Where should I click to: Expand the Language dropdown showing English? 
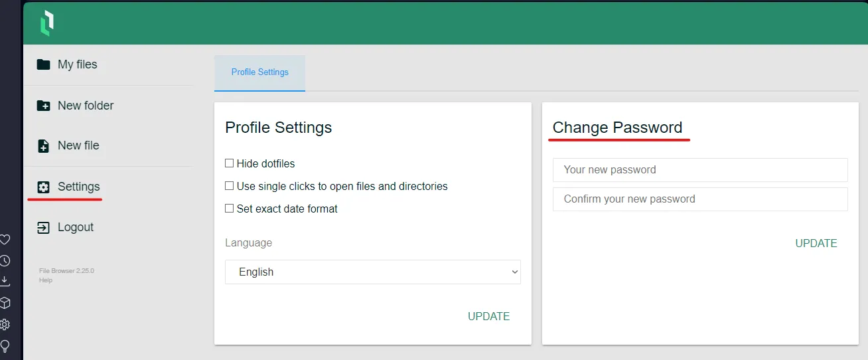point(373,272)
